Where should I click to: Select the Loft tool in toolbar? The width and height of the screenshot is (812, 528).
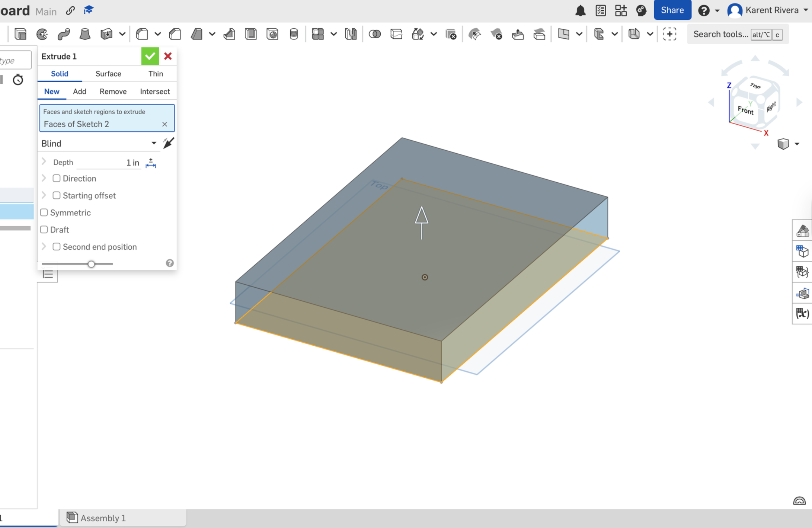click(85, 34)
